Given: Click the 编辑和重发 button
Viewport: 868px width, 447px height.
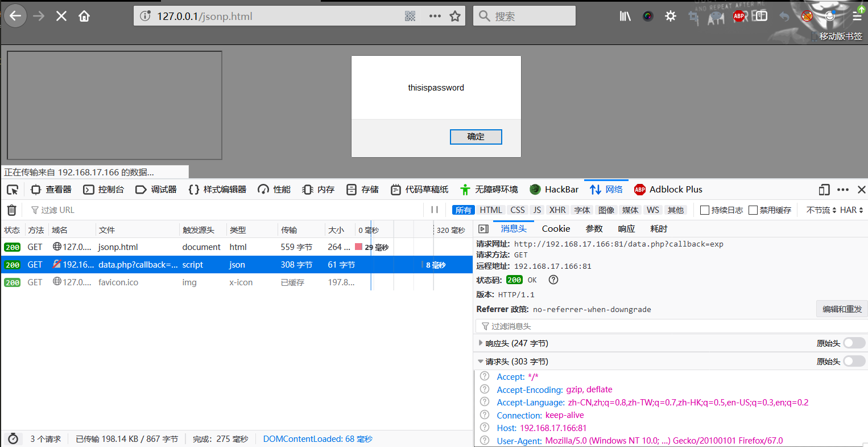Looking at the screenshot, I should pyautogui.click(x=842, y=309).
